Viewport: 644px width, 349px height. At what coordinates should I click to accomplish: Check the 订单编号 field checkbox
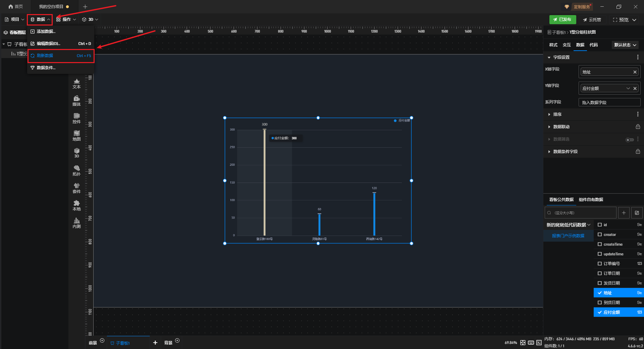(600, 264)
